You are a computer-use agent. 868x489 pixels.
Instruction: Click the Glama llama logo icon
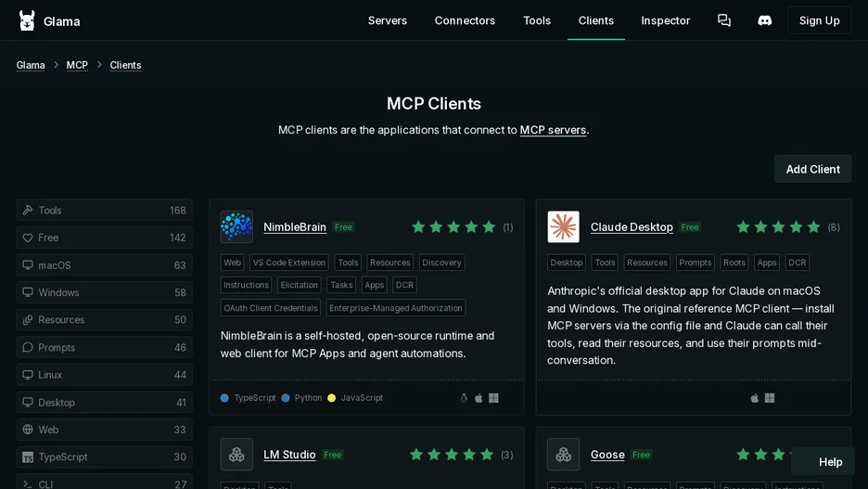tap(27, 21)
